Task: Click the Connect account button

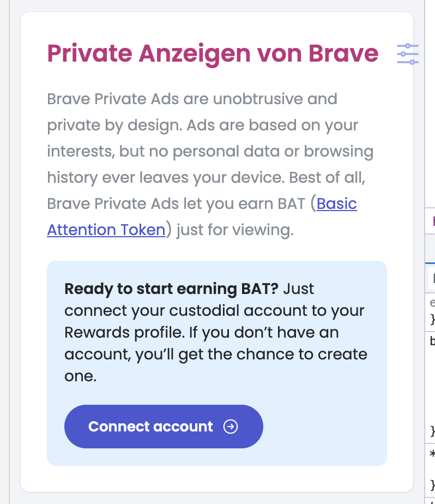Action: [164, 427]
